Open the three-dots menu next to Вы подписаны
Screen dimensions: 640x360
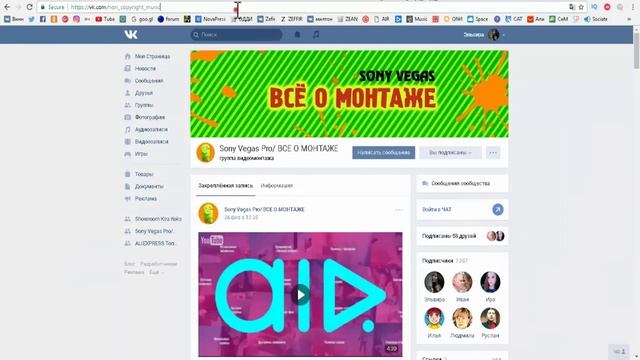tap(493, 153)
